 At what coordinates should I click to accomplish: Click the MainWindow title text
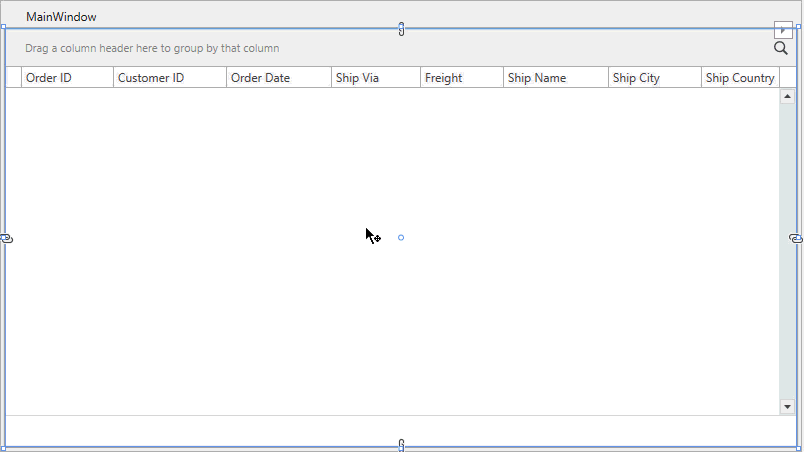pyautogui.click(x=61, y=17)
